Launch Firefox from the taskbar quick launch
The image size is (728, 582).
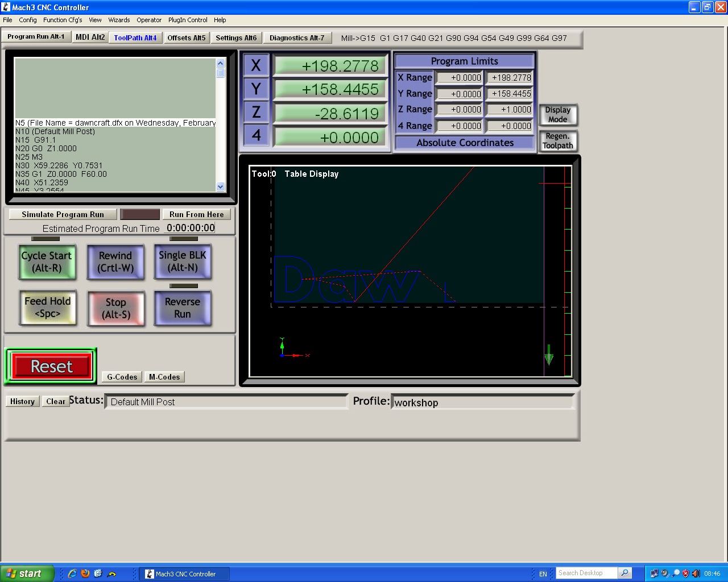pyautogui.click(x=85, y=573)
